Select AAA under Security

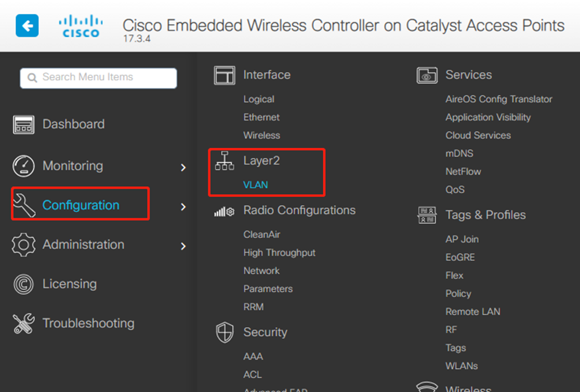(x=253, y=357)
